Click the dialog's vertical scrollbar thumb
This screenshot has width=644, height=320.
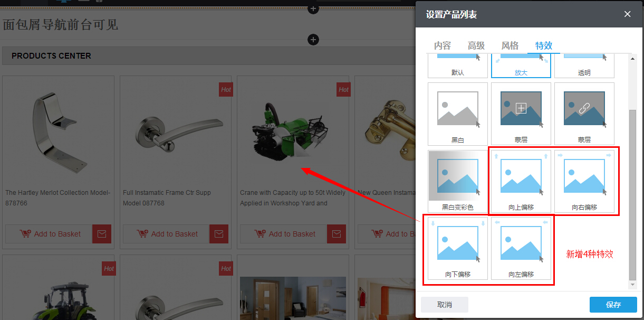pos(633,195)
